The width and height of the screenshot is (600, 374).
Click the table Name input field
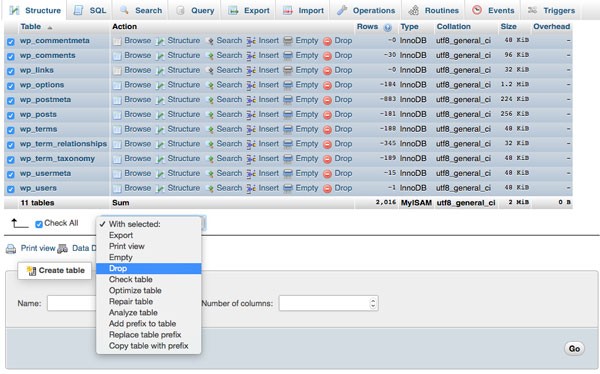coord(72,304)
